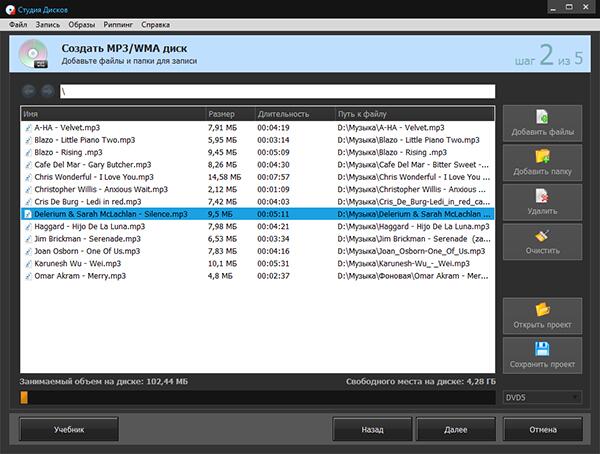
Task: Click the back navigation arrow icon
Action: pos(29,91)
